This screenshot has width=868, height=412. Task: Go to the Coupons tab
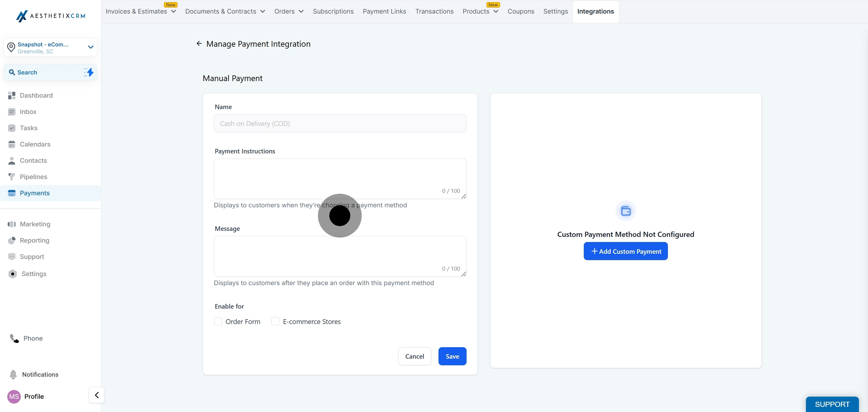(520, 11)
